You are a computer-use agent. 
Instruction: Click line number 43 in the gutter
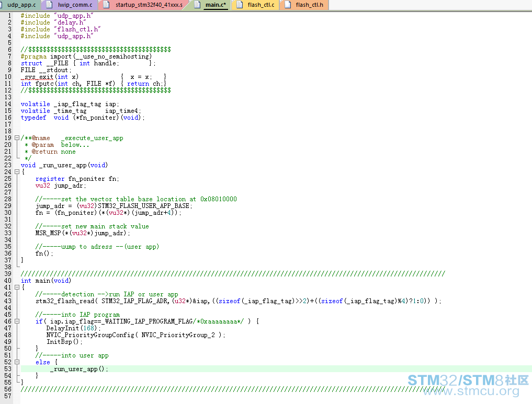[x=8, y=301]
